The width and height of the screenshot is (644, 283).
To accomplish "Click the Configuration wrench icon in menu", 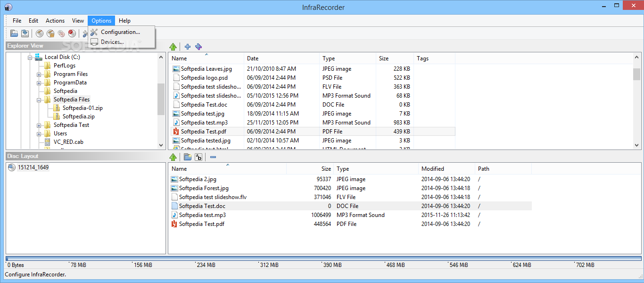I will [x=94, y=32].
